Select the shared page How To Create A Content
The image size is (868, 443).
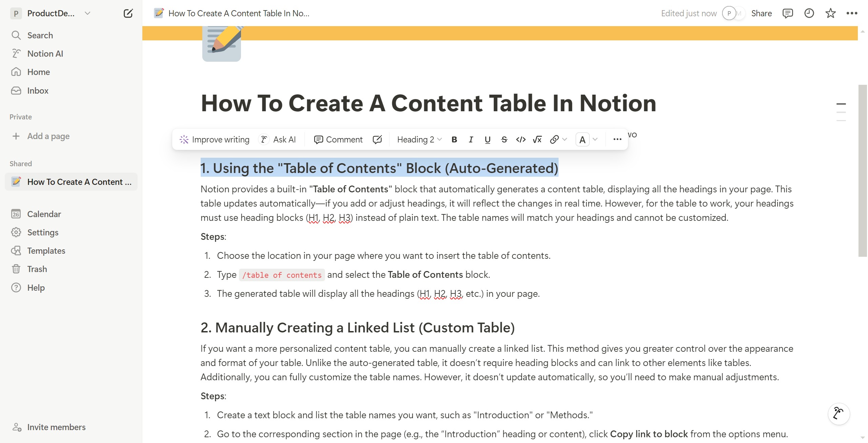tap(71, 182)
